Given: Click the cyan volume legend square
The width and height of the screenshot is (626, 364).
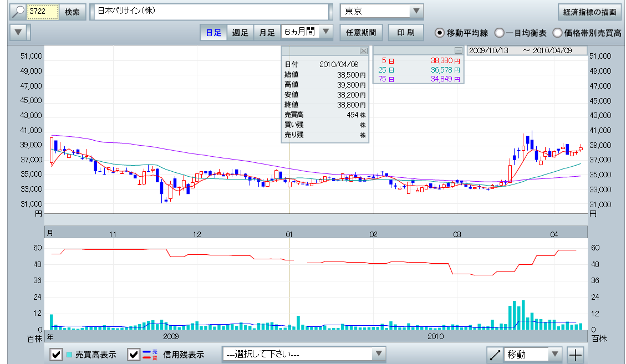Looking at the screenshot, I should click(x=69, y=355).
